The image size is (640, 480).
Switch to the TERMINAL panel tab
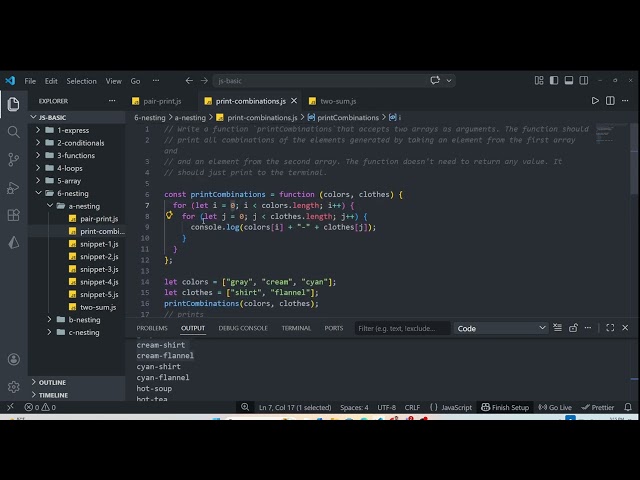[296, 328]
